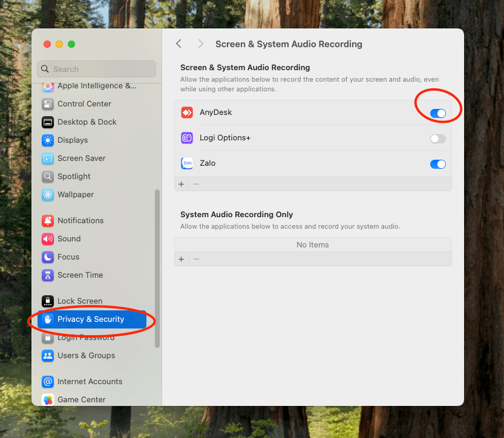Add app to Screen & System Audio list
The width and height of the screenshot is (504, 438).
(182, 184)
